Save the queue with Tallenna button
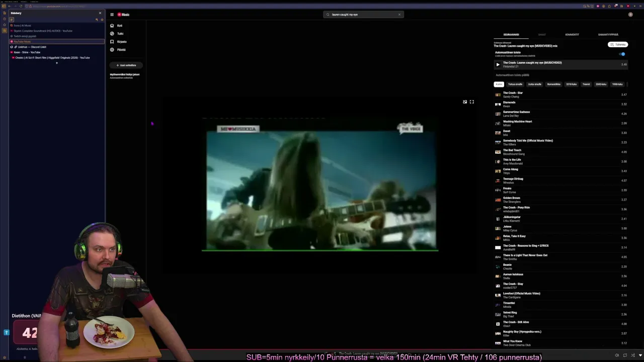The height and width of the screenshot is (362, 644). [618, 45]
